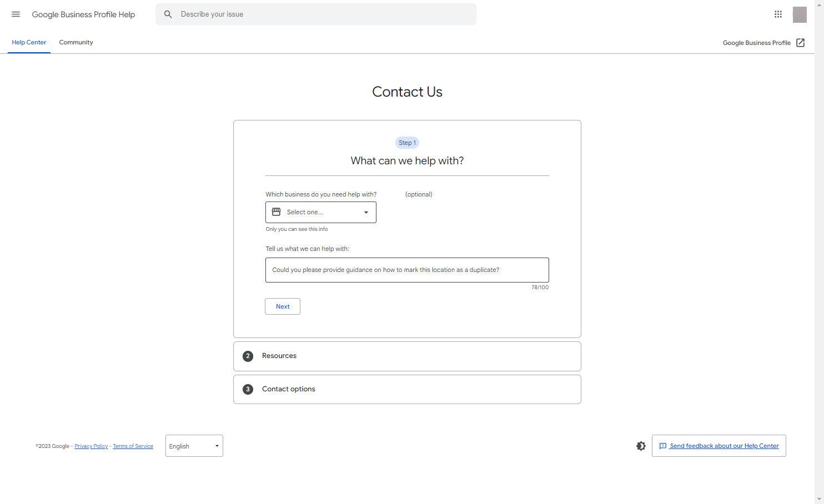The height and width of the screenshot is (504, 824).
Task: Click the help request text box
Action: pos(407,270)
